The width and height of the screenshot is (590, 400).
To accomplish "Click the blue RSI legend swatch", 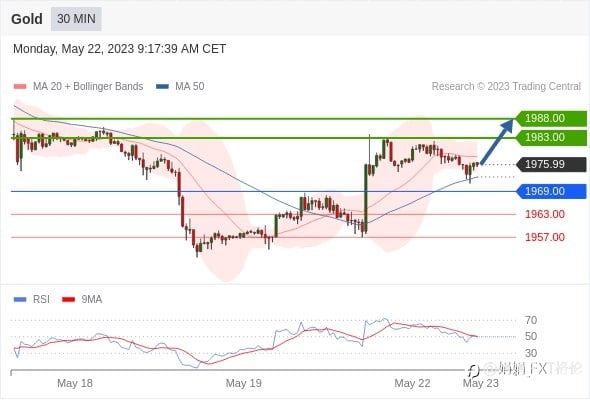I will coord(20,300).
